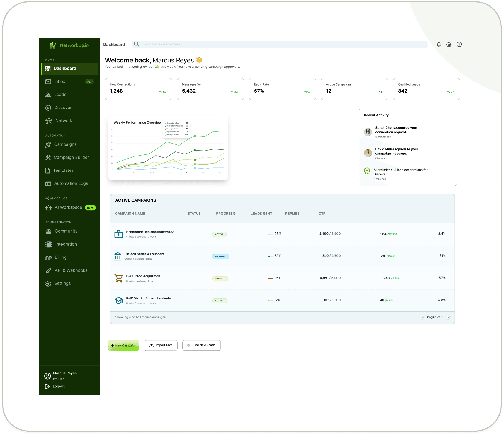Click the NetworkUp.io logo

click(x=69, y=45)
